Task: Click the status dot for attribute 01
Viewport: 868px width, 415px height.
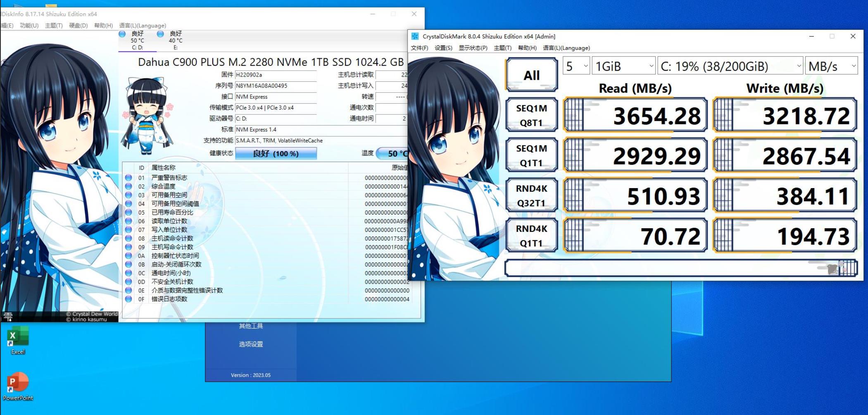Action: click(128, 178)
